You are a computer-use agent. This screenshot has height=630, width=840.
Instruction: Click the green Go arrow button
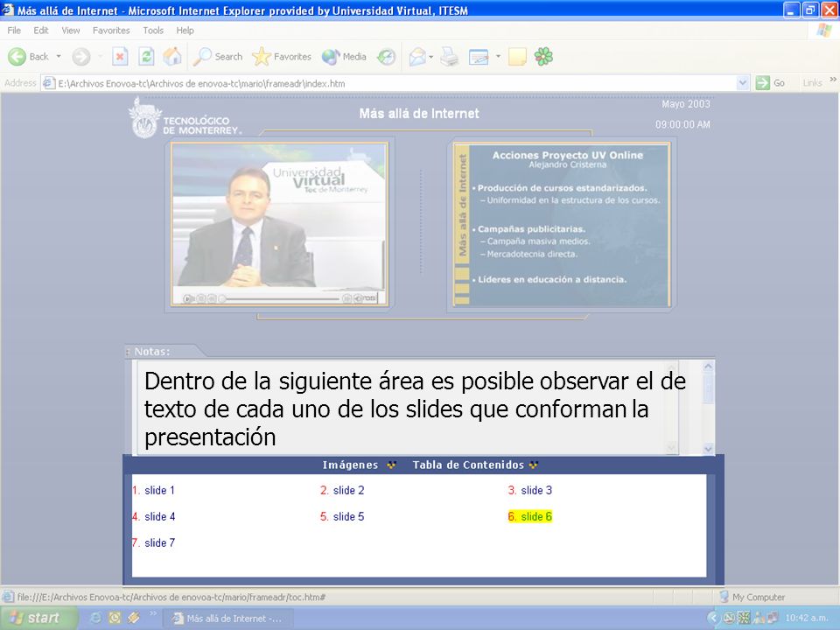coord(770,83)
